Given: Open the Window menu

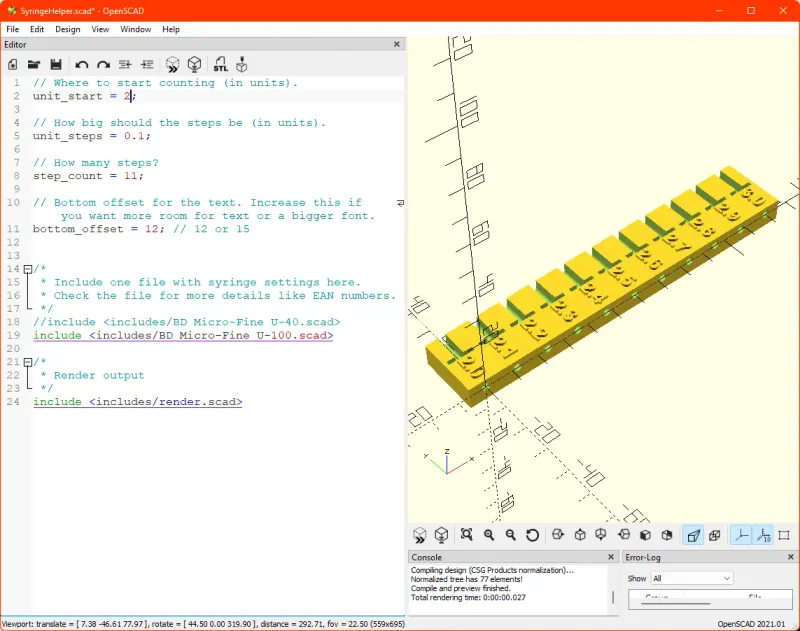Looking at the screenshot, I should 136,29.
